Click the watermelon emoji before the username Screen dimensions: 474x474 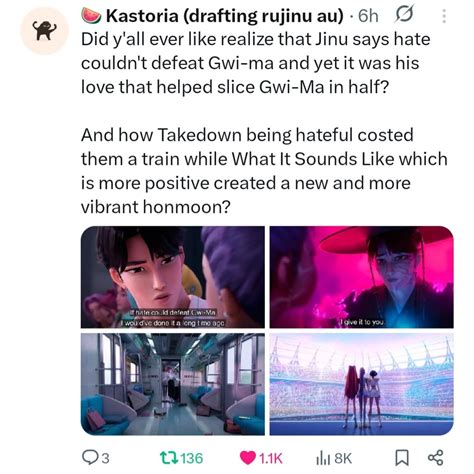91,16
